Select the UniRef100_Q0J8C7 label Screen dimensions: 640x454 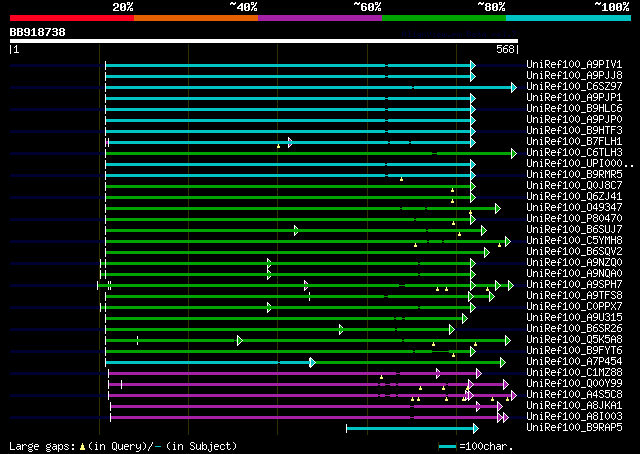tap(574, 186)
